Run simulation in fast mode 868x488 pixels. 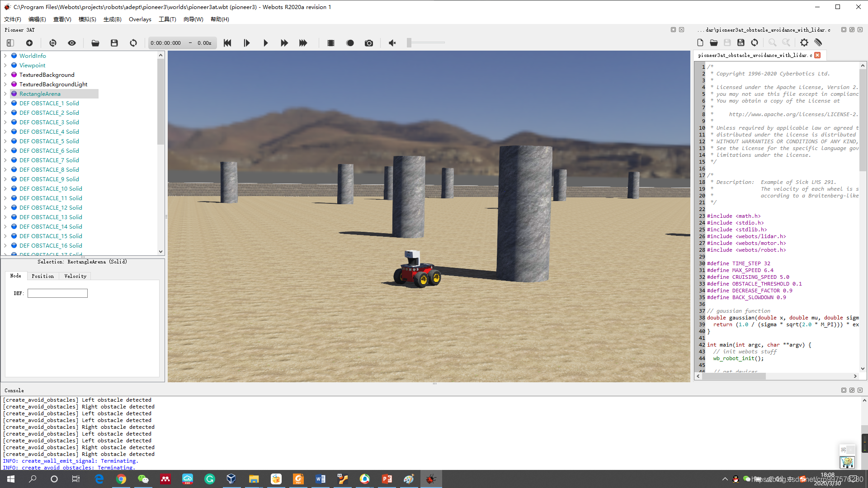point(284,43)
